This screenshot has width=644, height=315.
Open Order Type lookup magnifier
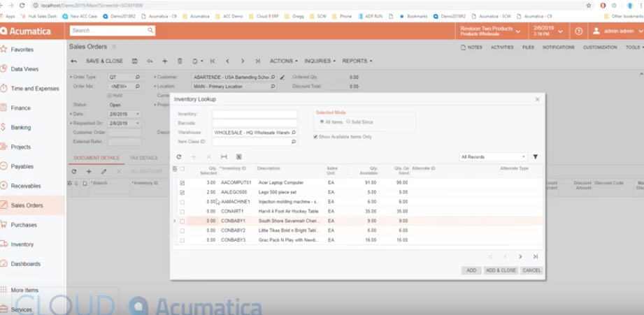click(x=138, y=77)
